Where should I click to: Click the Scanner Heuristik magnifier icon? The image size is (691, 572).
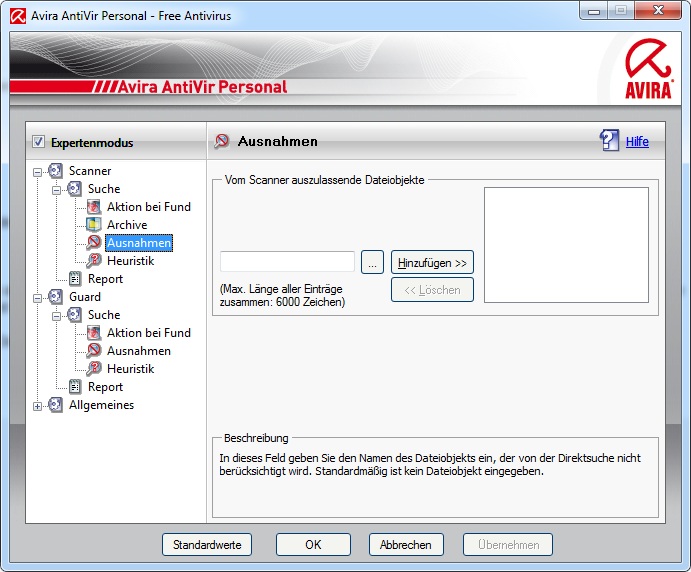pos(94,261)
